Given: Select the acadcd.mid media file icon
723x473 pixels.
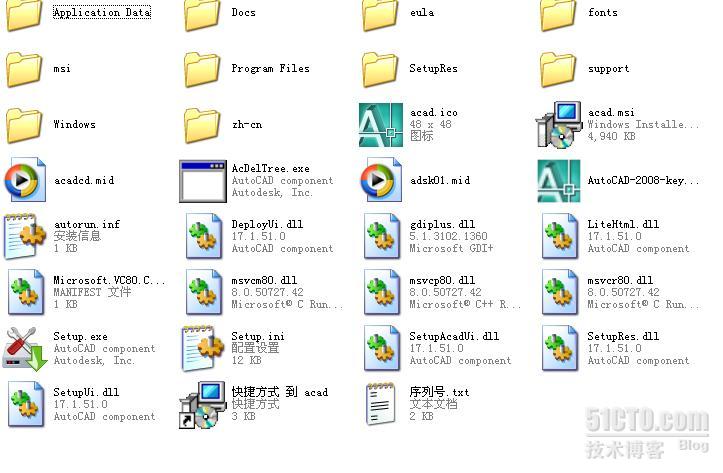Looking at the screenshot, I should 25,180.
